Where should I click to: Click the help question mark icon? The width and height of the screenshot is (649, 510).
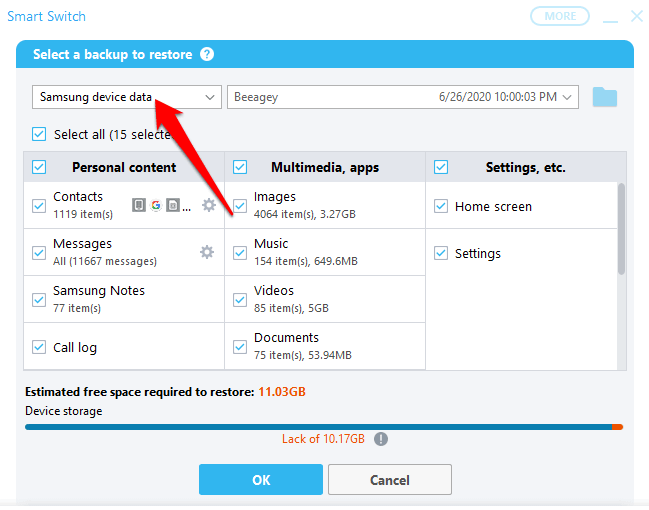click(x=207, y=54)
